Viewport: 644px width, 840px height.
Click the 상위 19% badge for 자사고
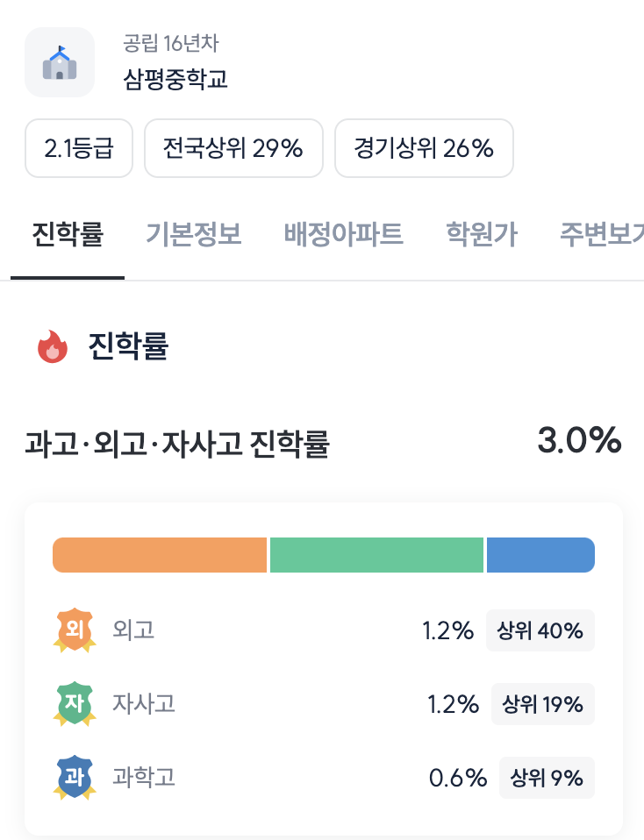coord(543,704)
